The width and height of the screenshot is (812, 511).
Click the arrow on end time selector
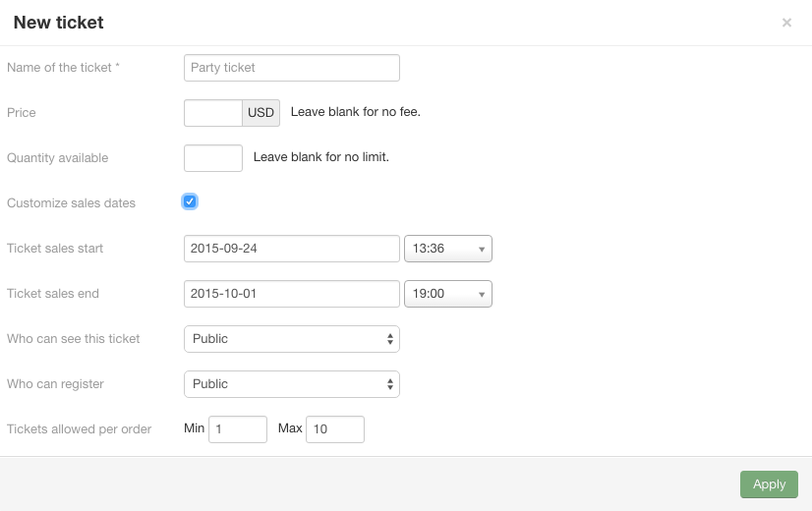(482, 295)
